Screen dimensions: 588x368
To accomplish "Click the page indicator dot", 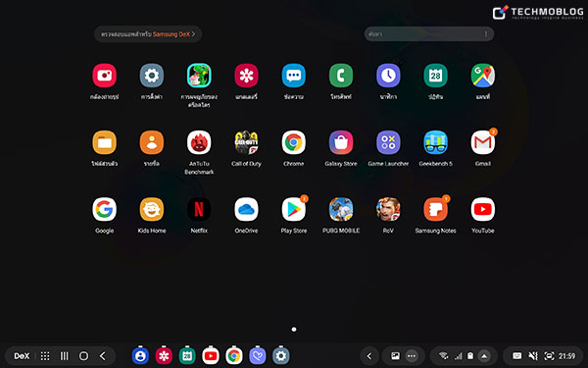I will pyautogui.click(x=294, y=330).
